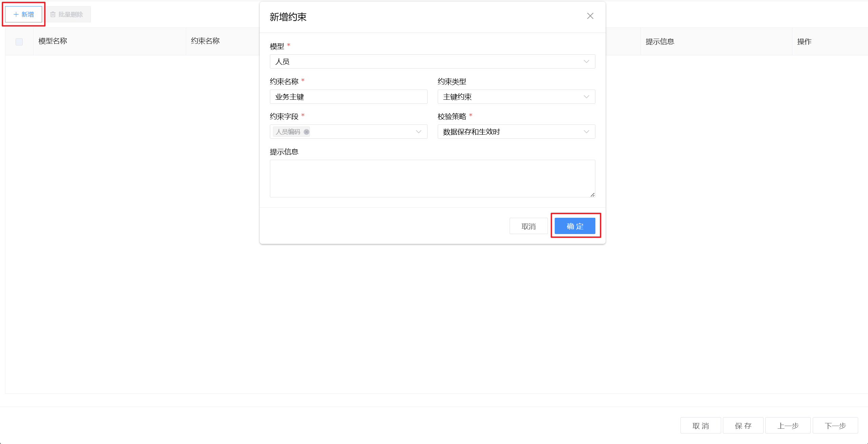Click the bottom 取消 button
This screenshot has width=868, height=444.
[x=701, y=425]
